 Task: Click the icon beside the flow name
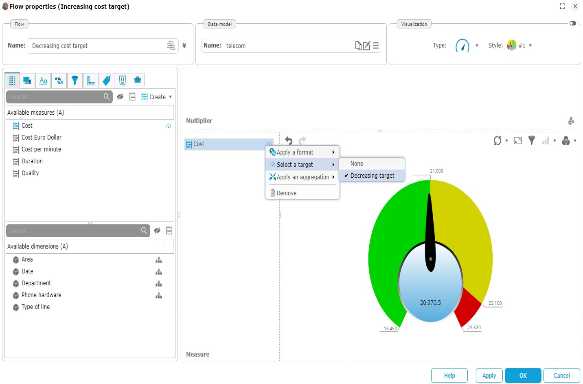coord(171,45)
